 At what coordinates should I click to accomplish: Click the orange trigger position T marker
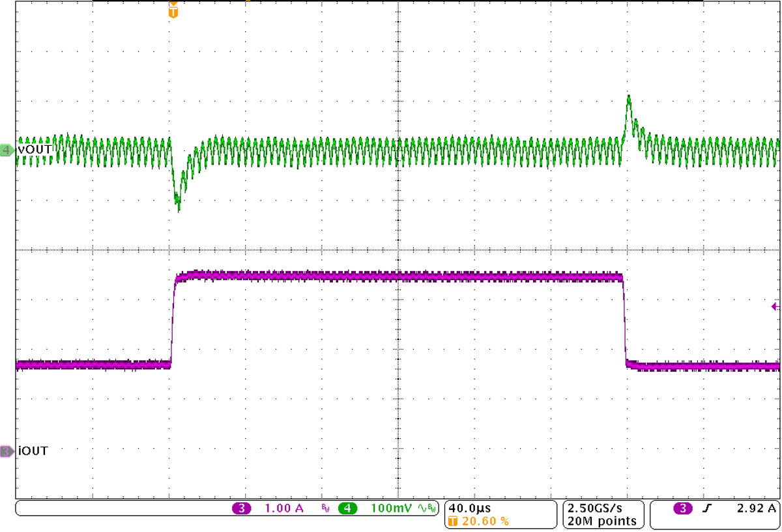(x=172, y=12)
